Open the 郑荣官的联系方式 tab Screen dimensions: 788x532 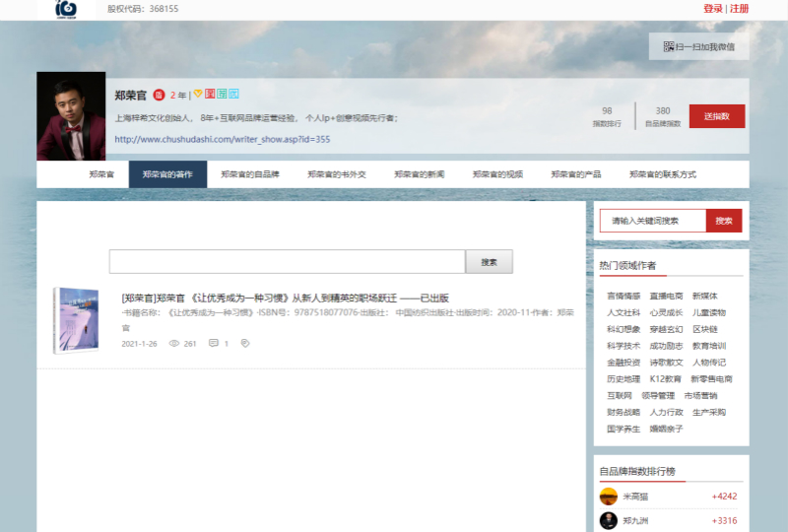tap(663, 174)
